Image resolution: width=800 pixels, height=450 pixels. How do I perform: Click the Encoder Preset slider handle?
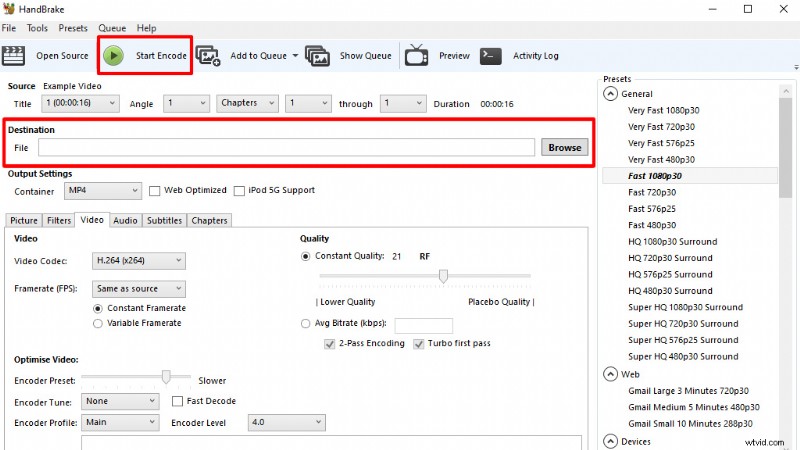166,377
